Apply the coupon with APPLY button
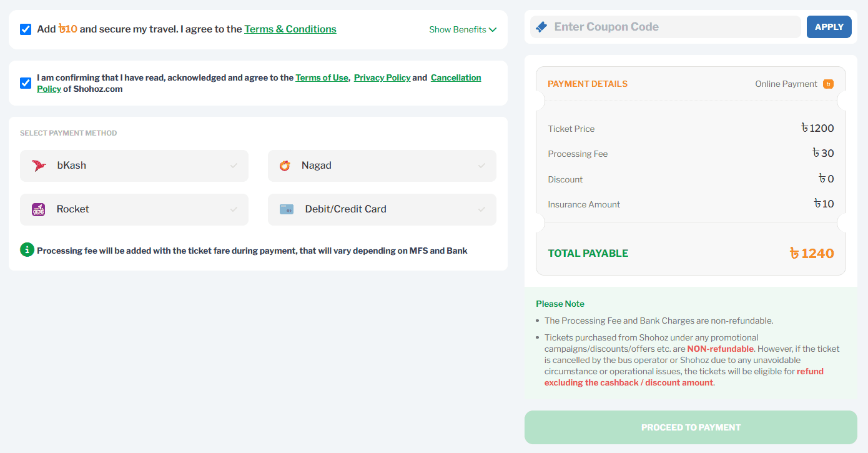This screenshot has width=868, height=453. point(829,27)
